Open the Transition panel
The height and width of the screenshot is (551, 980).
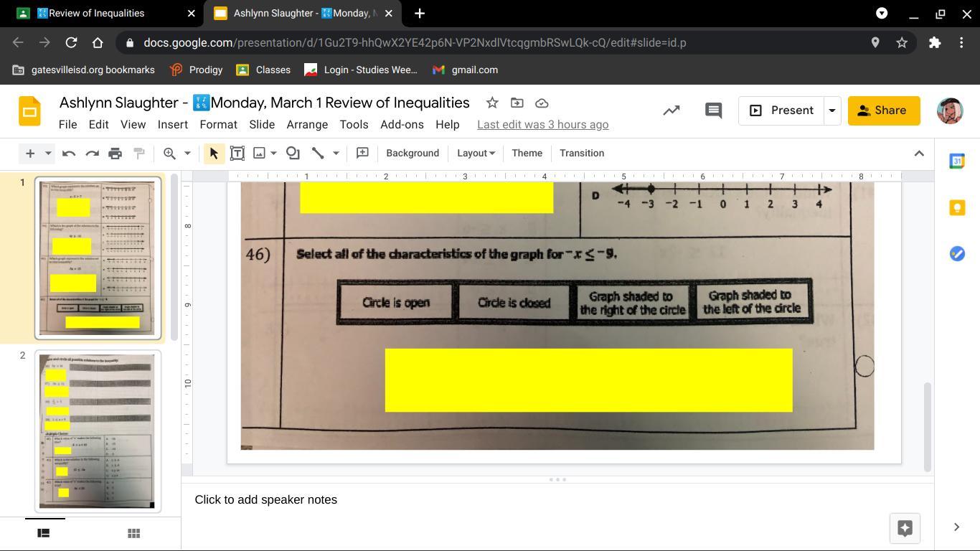tap(582, 153)
